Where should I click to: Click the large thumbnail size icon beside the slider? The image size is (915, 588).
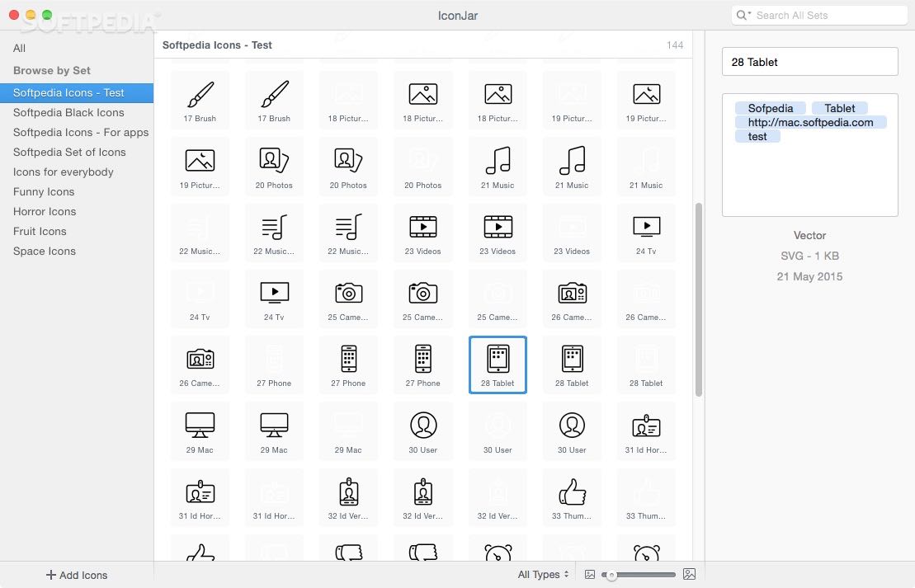click(x=689, y=574)
